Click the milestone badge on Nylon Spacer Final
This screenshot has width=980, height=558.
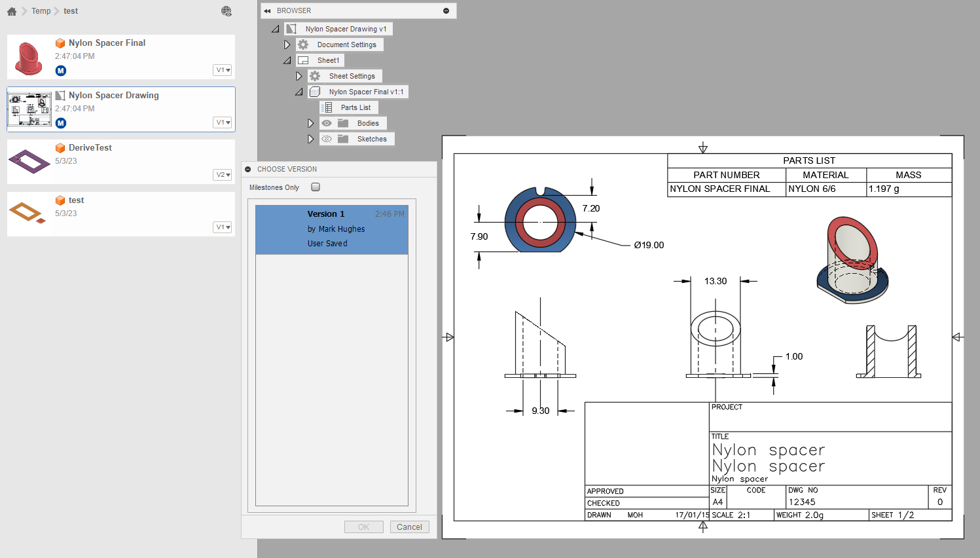pos(61,71)
